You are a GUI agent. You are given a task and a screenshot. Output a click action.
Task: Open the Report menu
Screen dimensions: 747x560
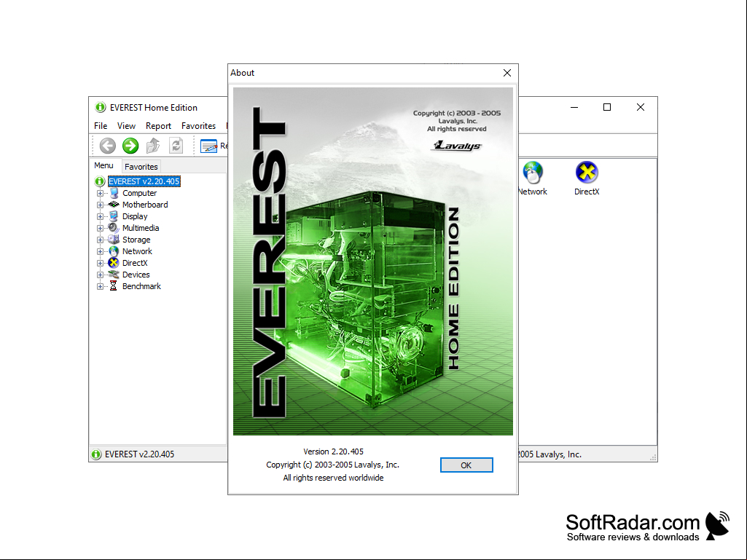click(158, 126)
